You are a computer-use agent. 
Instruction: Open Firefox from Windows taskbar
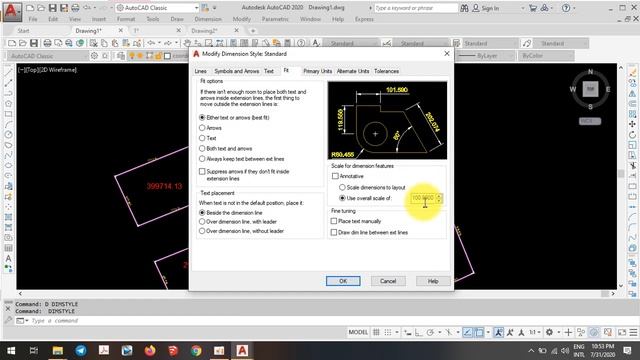pos(150,350)
